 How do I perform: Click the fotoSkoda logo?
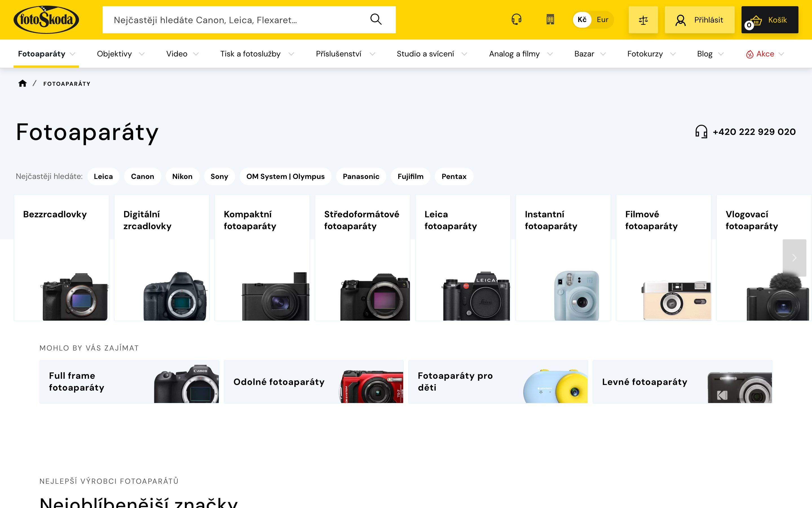46,19
